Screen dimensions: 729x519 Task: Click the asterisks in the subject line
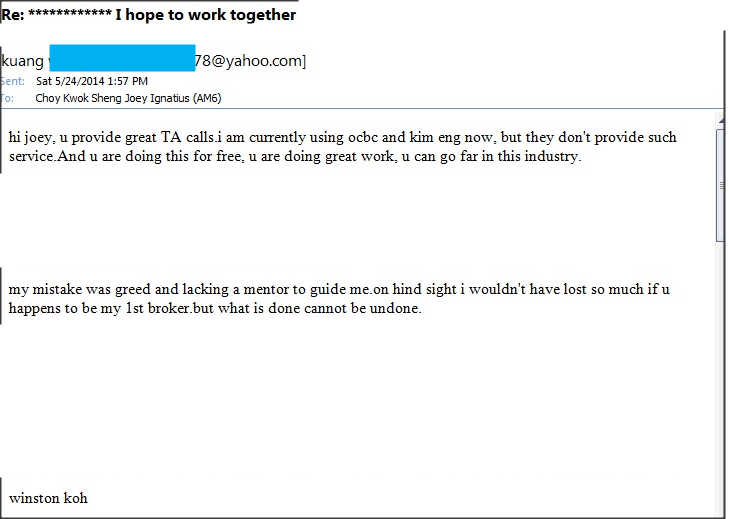[70, 13]
